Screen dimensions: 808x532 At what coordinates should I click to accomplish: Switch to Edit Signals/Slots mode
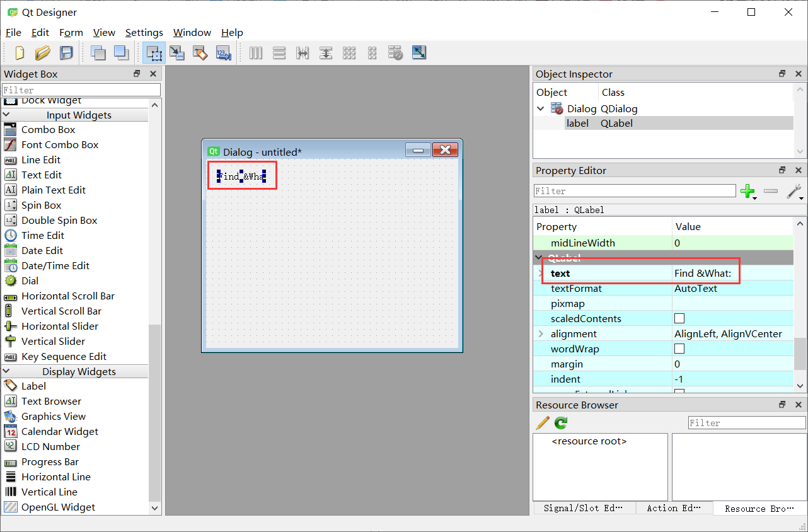[177, 53]
